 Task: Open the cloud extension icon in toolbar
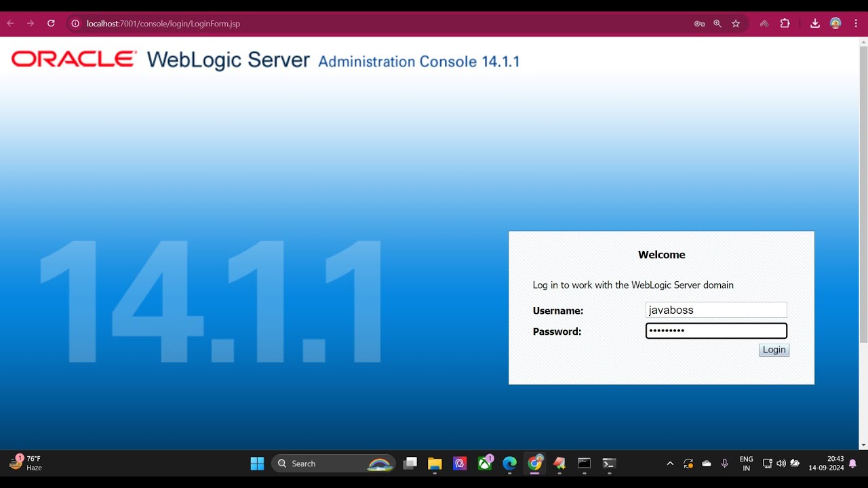(764, 24)
